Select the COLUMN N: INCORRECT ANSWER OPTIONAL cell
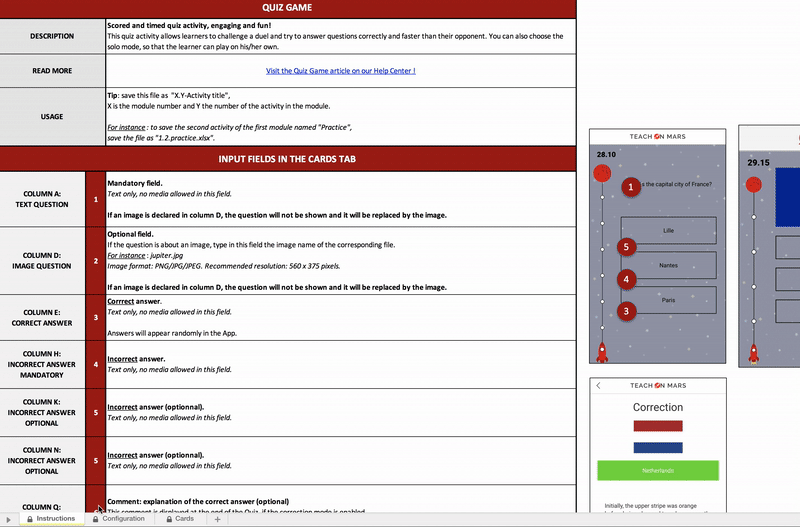Screen dimensions: 800x527 click(42, 461)
